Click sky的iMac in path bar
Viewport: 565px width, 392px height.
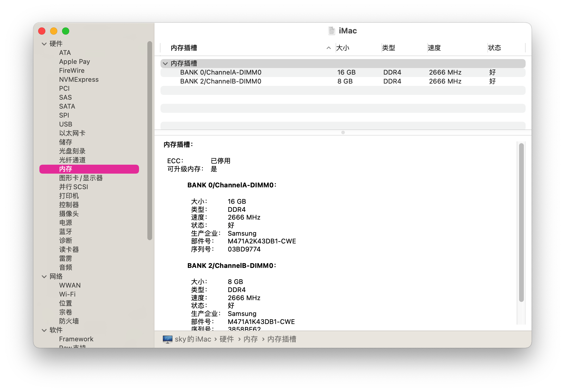(193, 339)
